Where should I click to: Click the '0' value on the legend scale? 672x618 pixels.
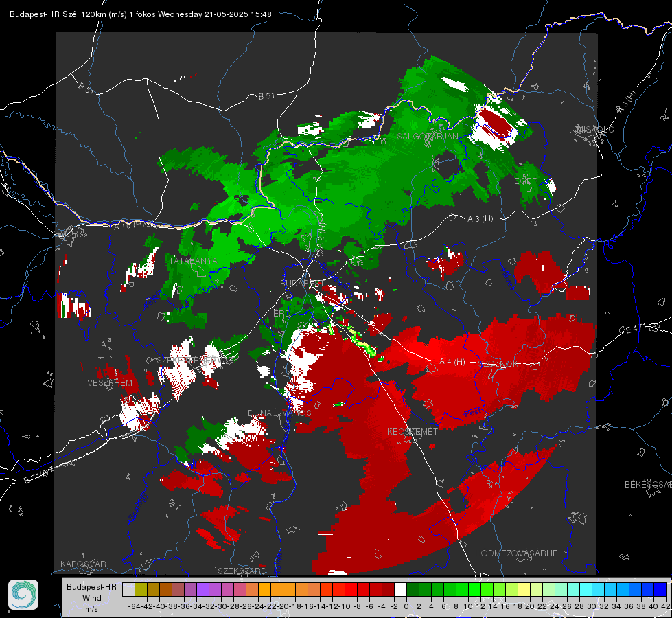tap(406, 606)
